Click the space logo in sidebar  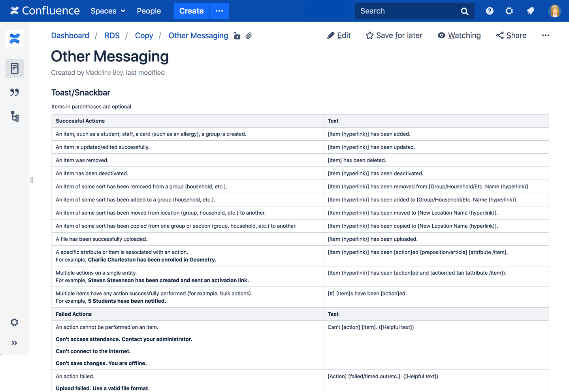point(15,39)
